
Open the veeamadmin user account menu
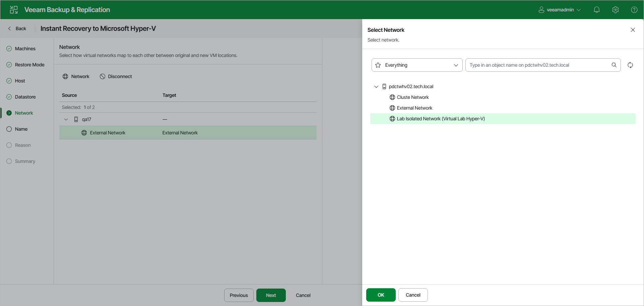coord(559,9)
